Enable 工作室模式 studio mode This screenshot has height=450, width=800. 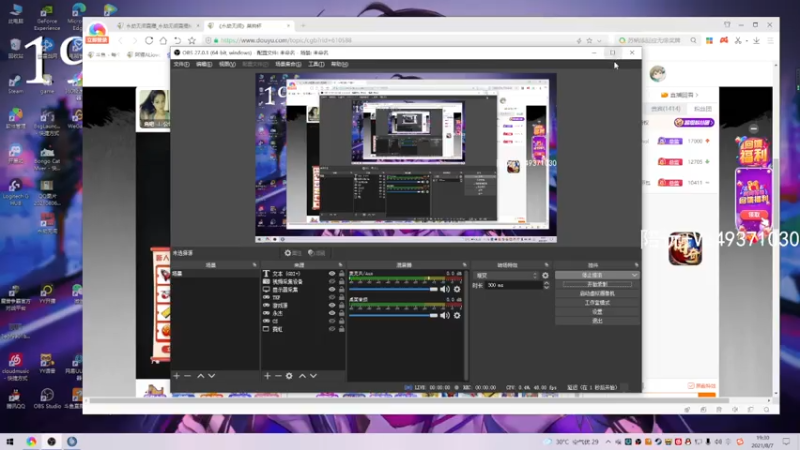click(x=597, y=303)
